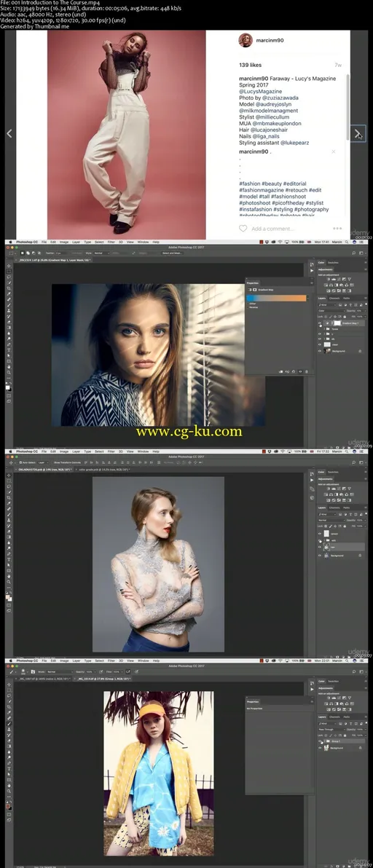The image size is (373, 868).
Task: Expand the Tones layer group
Action: point(324,329)
